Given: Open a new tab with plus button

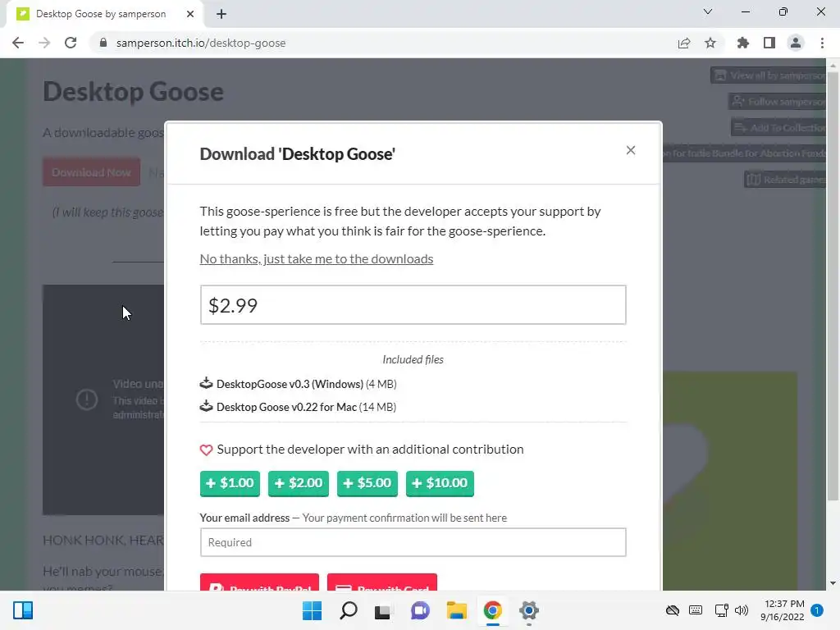Looking at the screenshot, I should point(221,14).
